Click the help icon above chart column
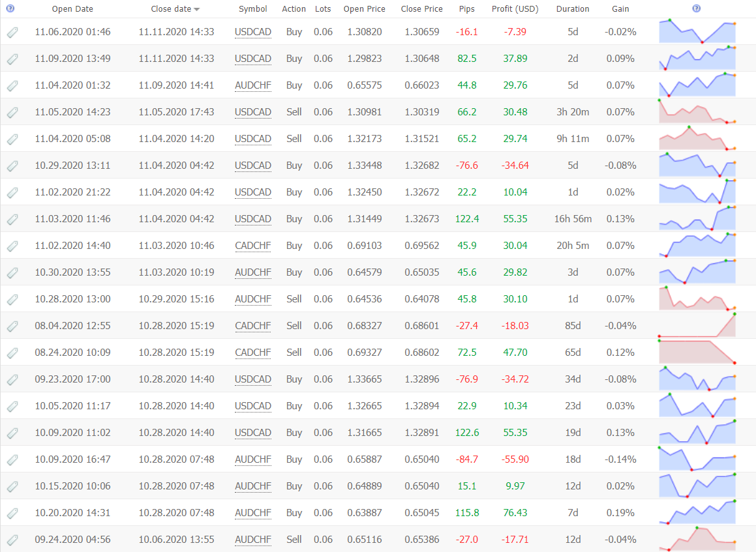Screen dimensions: 756x552 pyautogui.click(x=696, y=8)
